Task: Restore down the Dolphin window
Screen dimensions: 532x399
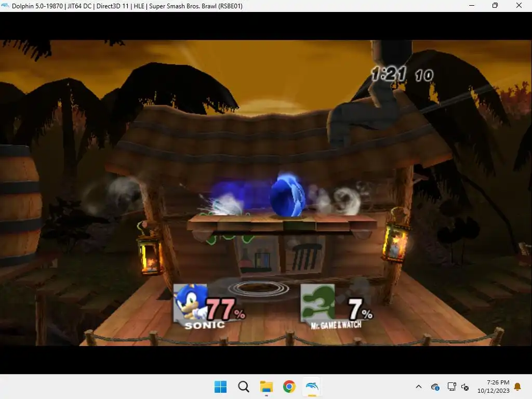Action: click(x=495, y=5)
